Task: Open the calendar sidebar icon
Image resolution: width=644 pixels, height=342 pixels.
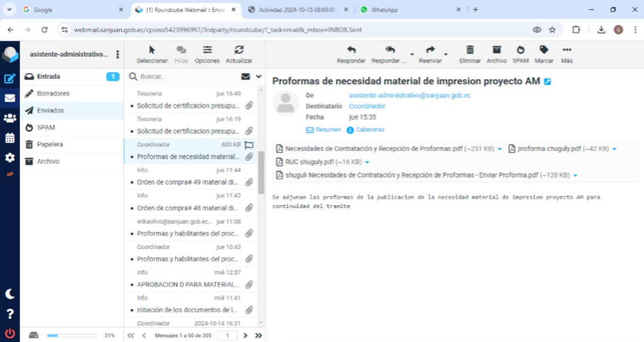Action: coord(9,138)
